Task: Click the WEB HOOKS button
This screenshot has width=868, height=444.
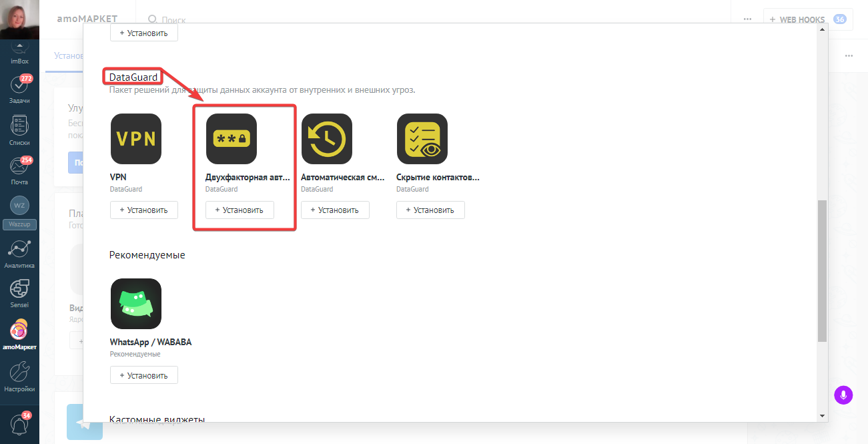Action: (x=808, y=19)
